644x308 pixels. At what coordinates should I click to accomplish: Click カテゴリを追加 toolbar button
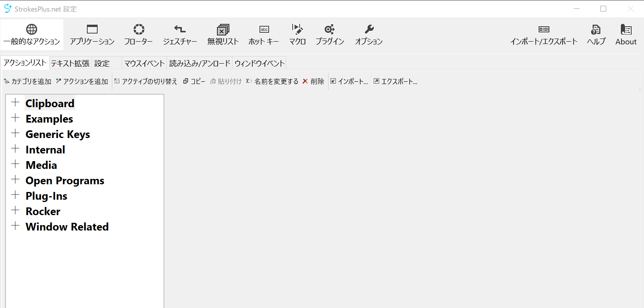[27, 81]
